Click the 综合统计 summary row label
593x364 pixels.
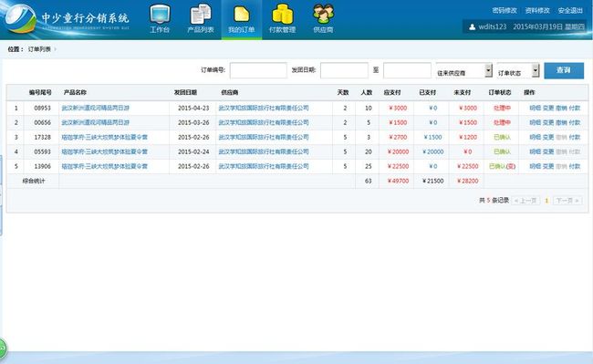pyautogui.click(x=34, y=181)
